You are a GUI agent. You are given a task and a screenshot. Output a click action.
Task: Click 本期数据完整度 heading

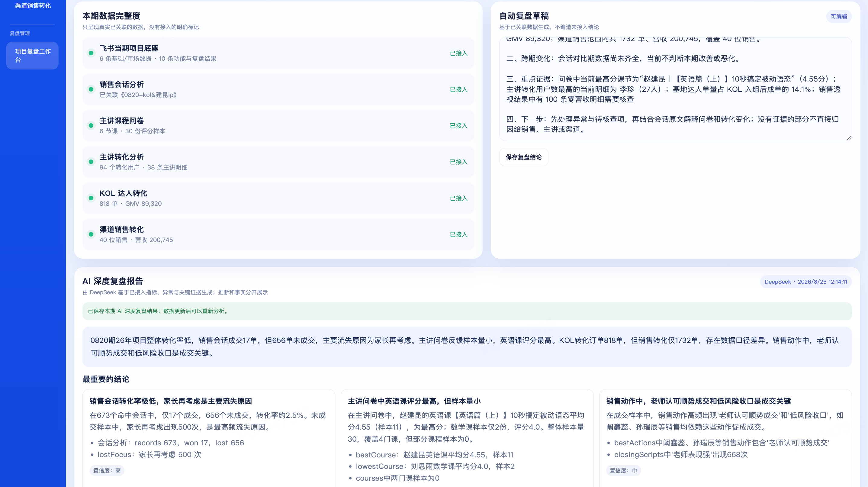pos(111,16)
